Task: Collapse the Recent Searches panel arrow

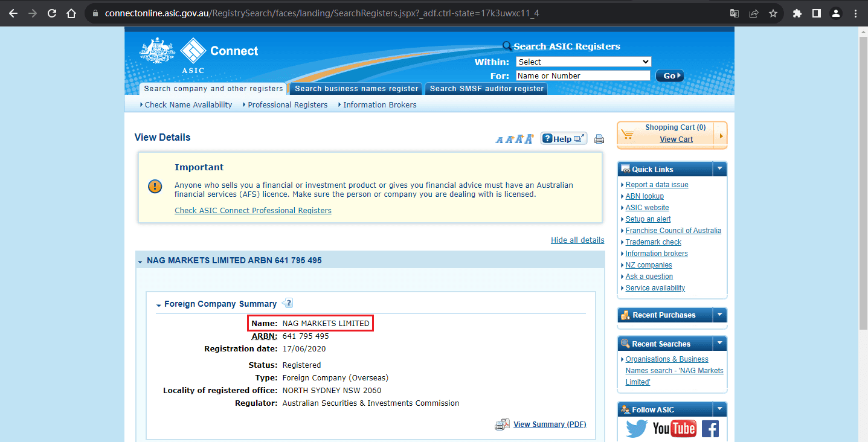Action: (719, 344)
